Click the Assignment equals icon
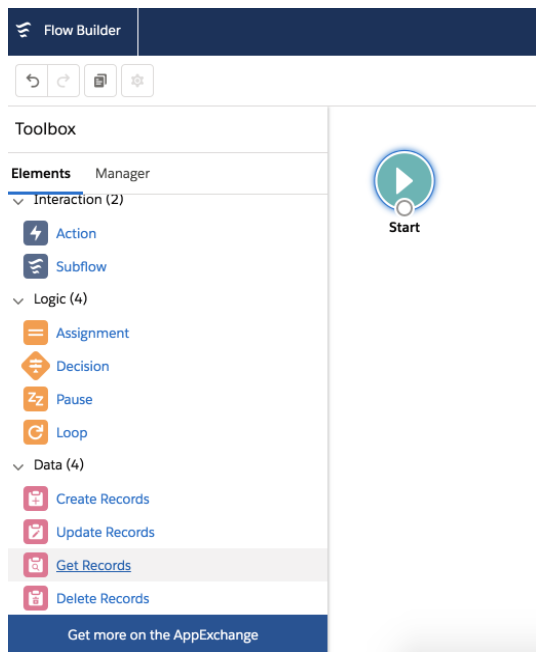Screen dimensions: 546x658 [x=36, y=333]
